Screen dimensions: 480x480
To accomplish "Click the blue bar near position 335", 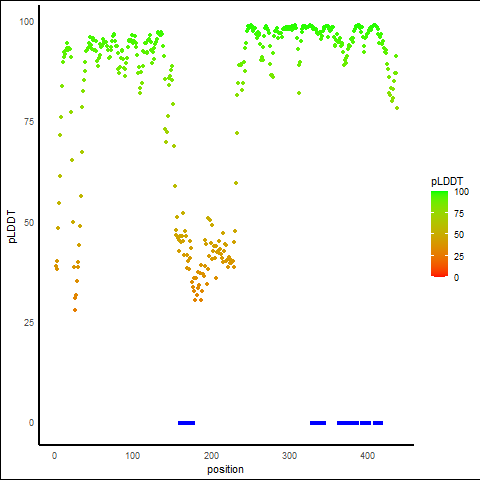I will coord(318,423).
